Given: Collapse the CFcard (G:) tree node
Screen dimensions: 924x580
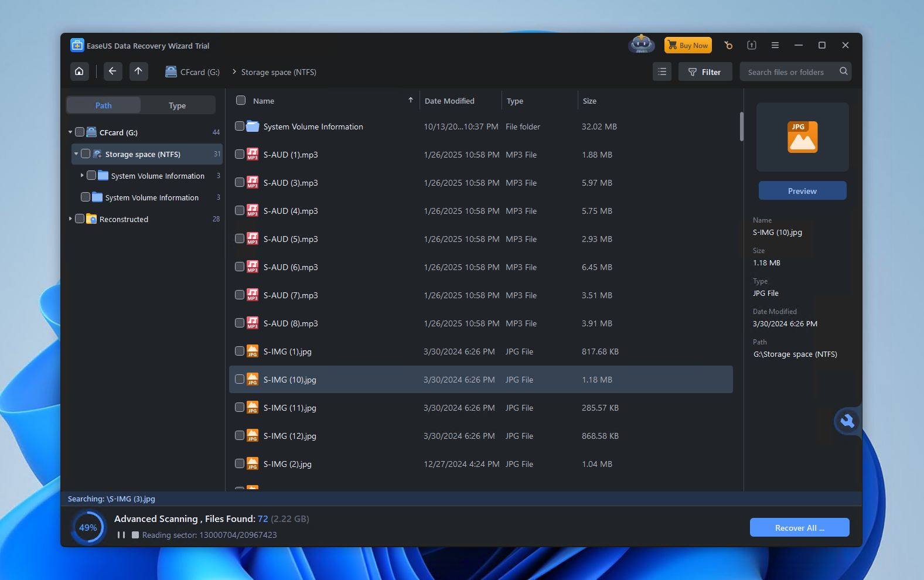Looking at the screenshot, I should [70, 132].
